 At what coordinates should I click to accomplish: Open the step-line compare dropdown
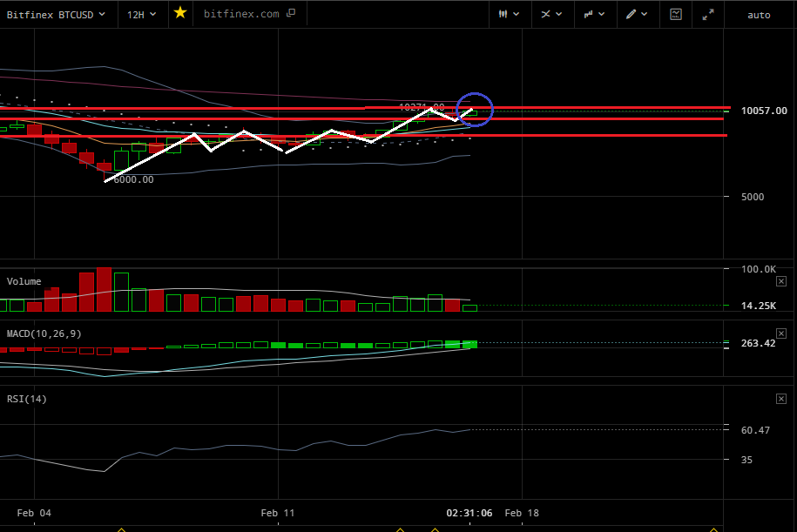coord(594,14)
